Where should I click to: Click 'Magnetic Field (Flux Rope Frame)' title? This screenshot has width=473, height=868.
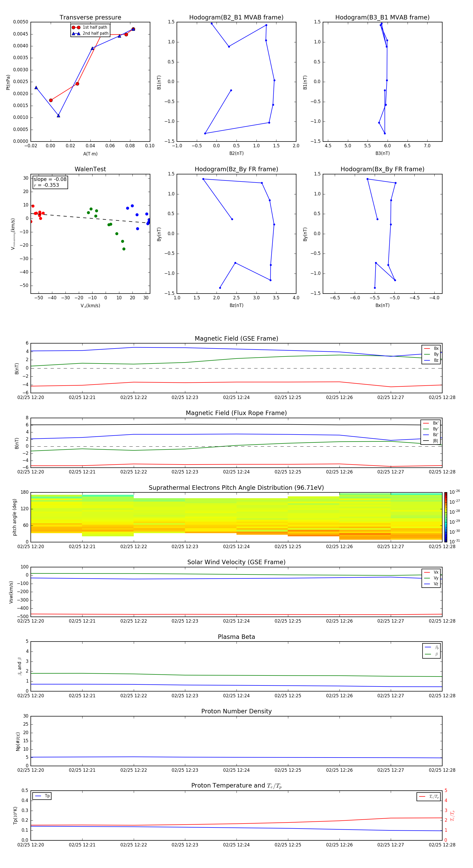236,413
